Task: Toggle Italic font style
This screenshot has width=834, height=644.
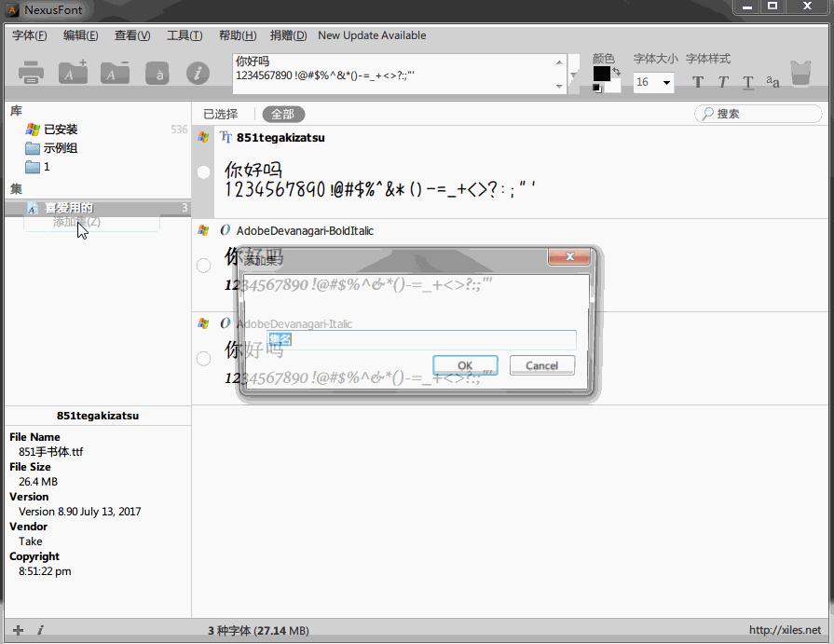Action: 723,82
